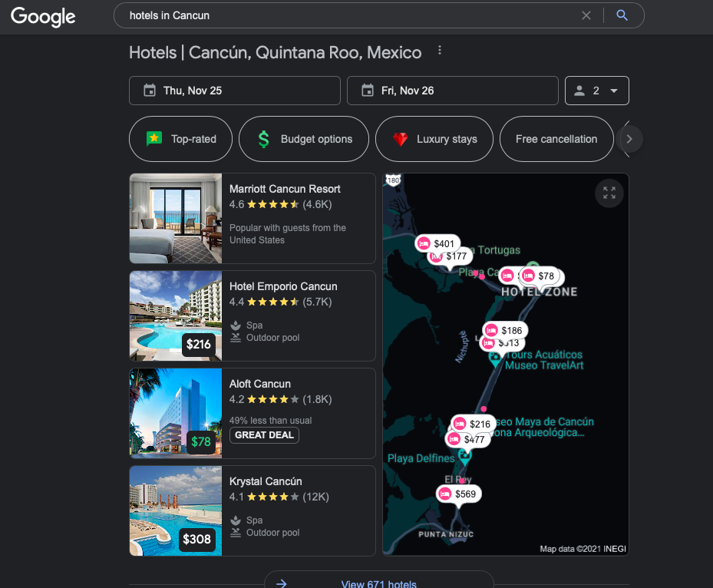Image resolution: width=713 pixels, height=588 pixels.
Task: Click the hotel pin beside the $78 pin
Action: (507, 275)
